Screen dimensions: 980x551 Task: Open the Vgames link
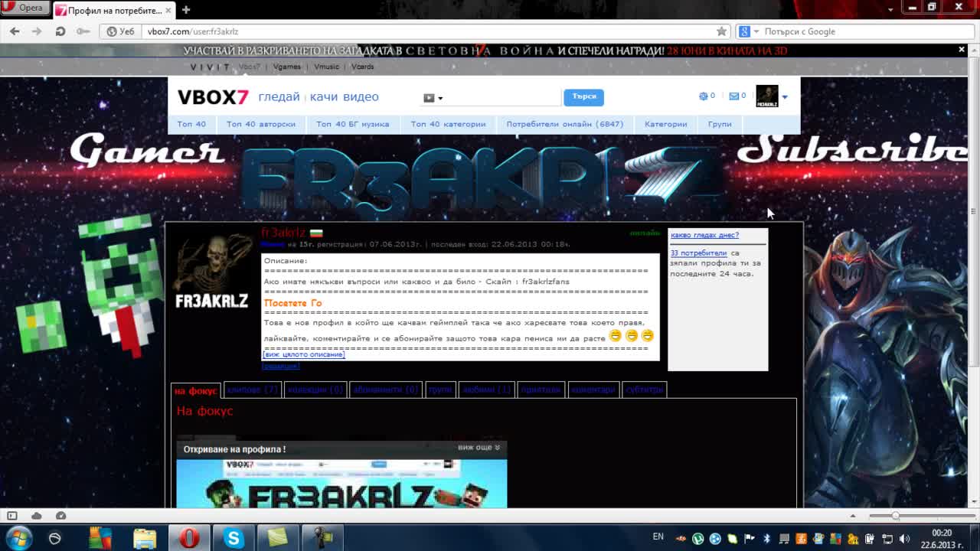pyautogui.click(x=287, y=67)
